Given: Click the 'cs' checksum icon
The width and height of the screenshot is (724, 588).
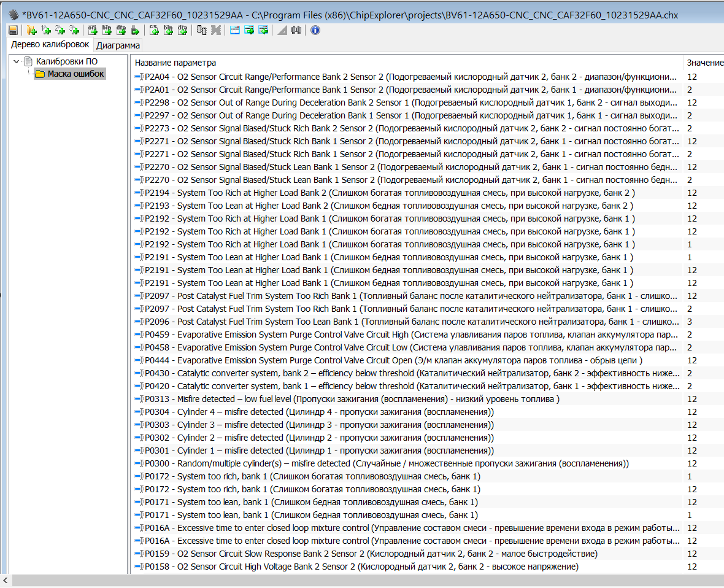Looking at the screenshot, I should 154,30.
